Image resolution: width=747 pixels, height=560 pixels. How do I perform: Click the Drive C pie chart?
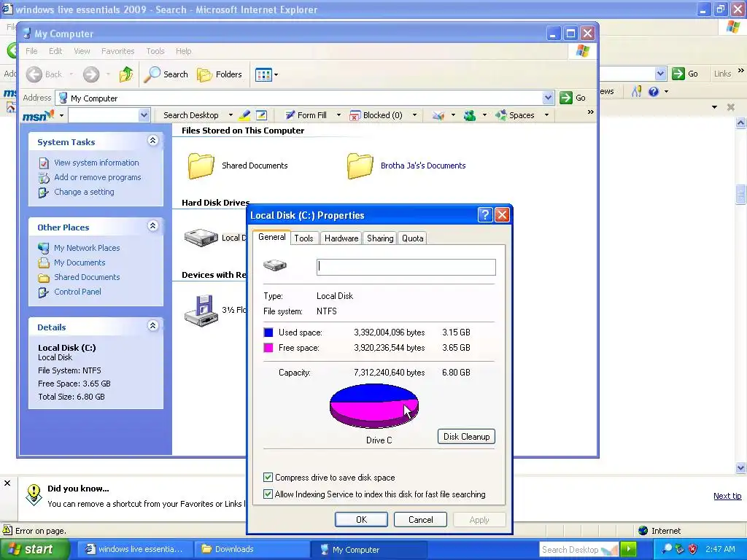click(374, 406)
